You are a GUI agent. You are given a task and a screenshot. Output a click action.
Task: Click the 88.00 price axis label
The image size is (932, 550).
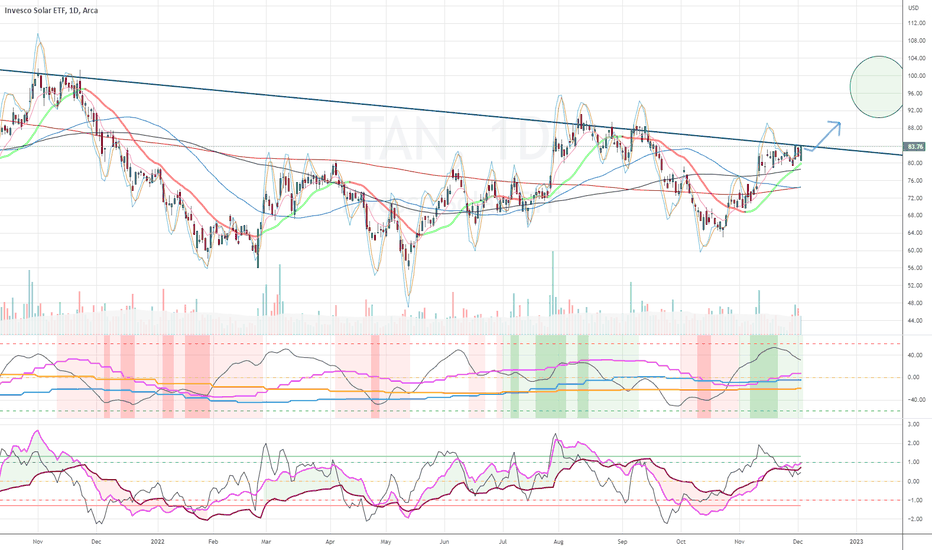(915, 128)
